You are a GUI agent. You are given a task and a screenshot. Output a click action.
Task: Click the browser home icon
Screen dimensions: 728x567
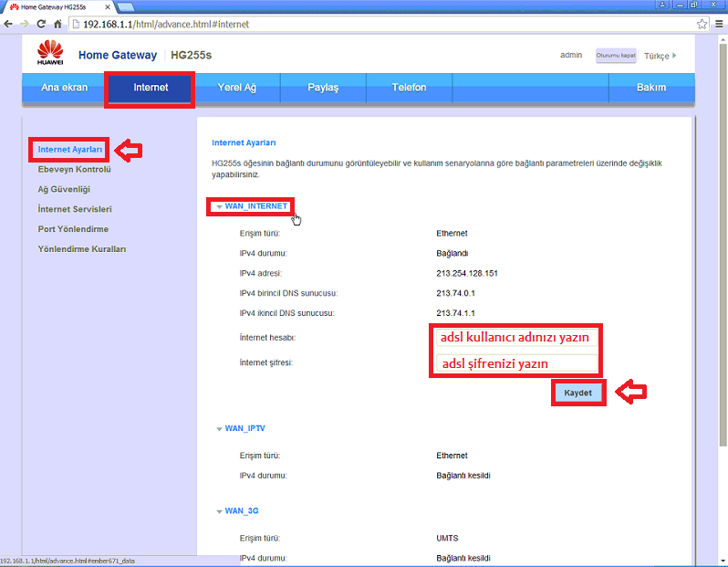[x=57, y=24]
